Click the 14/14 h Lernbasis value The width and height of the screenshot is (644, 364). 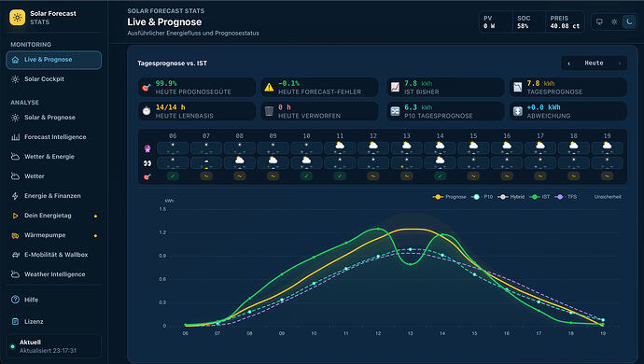(x=170, y=107)
